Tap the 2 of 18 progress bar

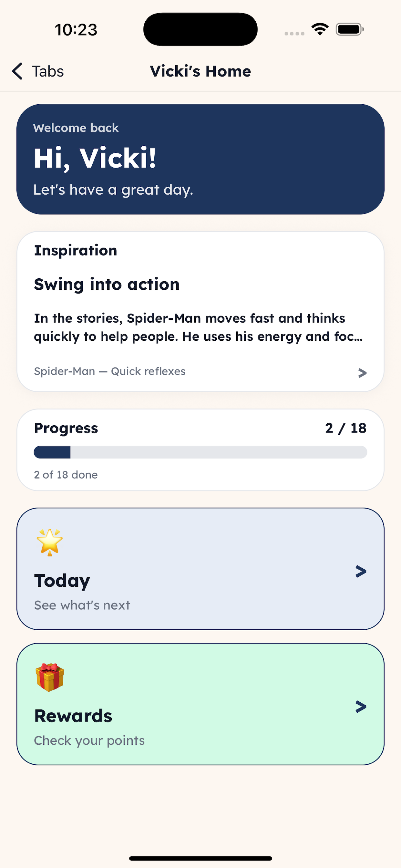(x=200, y=452)
